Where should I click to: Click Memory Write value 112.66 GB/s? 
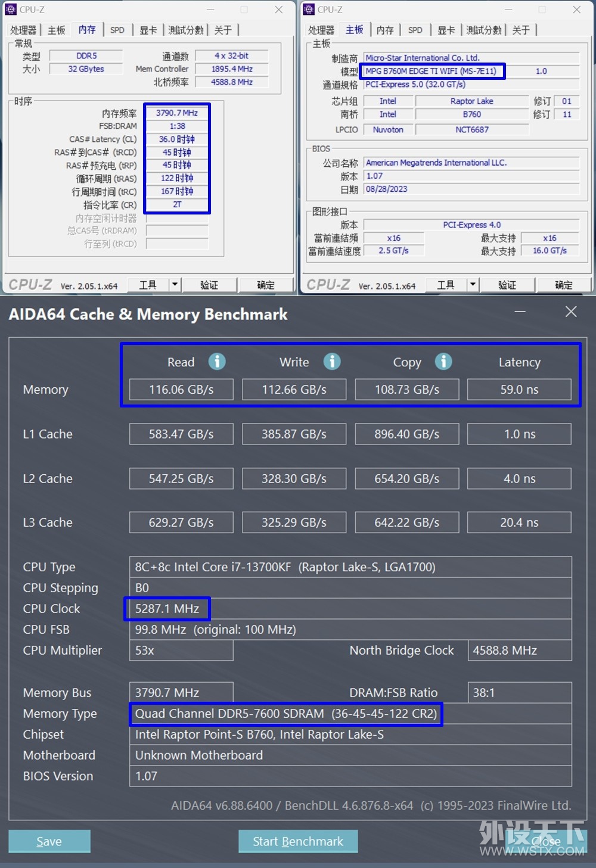(294, 390)
